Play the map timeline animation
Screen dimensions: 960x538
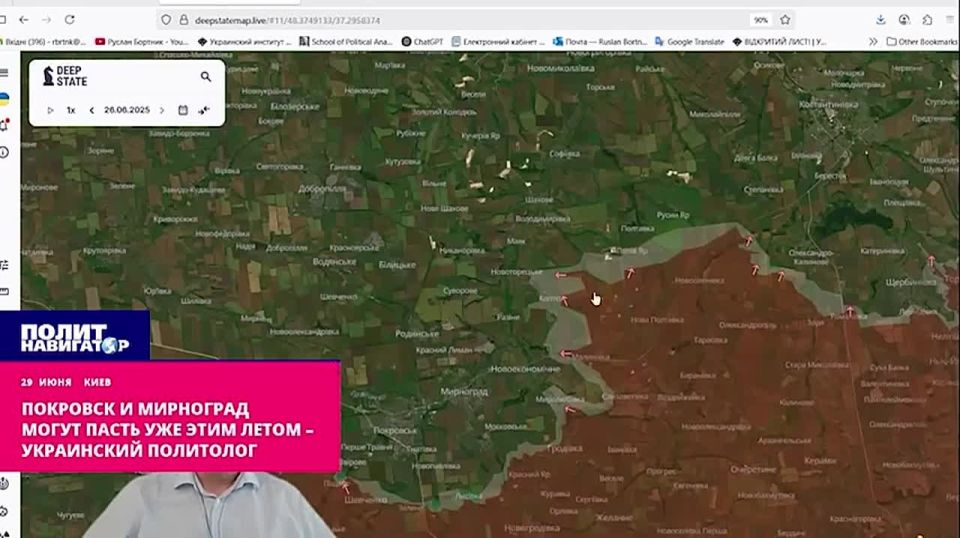pyautogui.click(x=51, y=110)
